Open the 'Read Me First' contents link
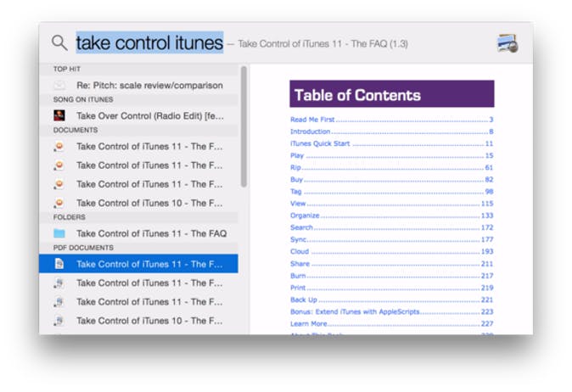The image size is (572, 392). click(391, 120)
